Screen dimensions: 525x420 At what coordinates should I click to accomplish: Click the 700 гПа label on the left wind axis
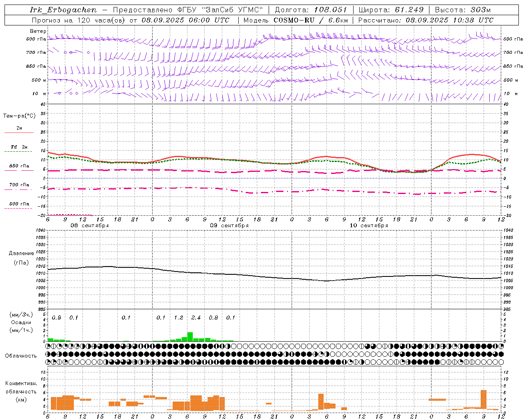pyautogui.click(x=36, y=52)
